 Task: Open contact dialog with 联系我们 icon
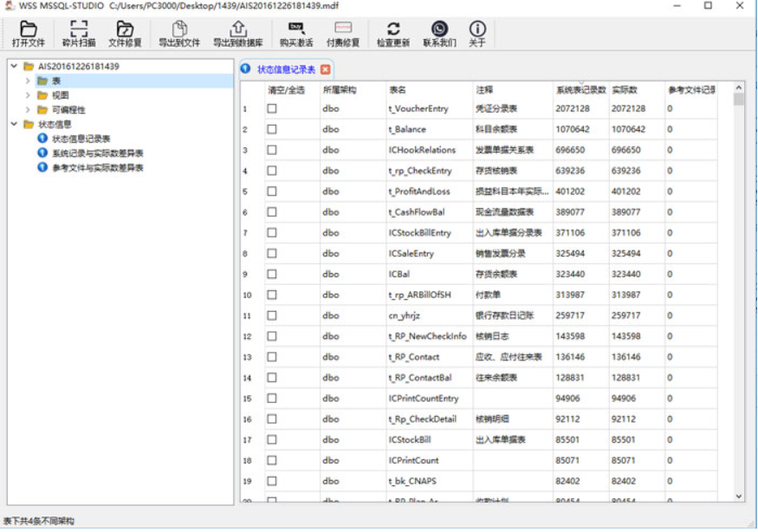[x=439, y=33]
